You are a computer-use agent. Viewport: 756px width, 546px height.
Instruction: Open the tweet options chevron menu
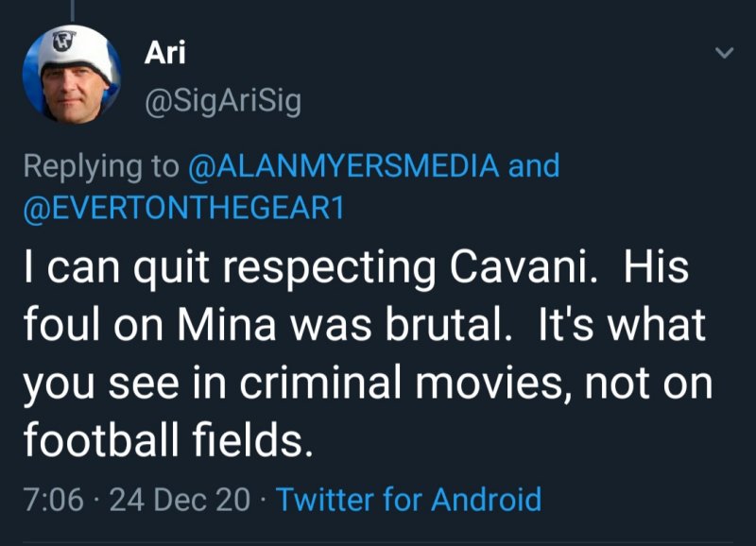(x=724, y=53)
